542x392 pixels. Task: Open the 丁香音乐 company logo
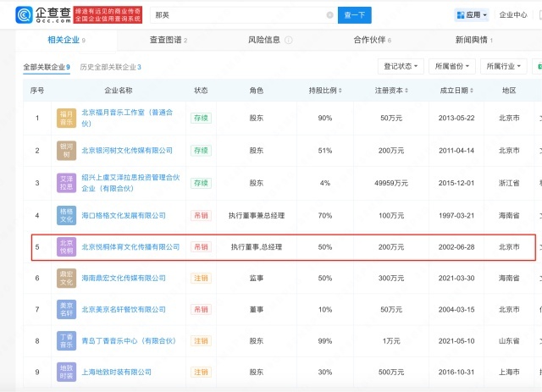66,341
